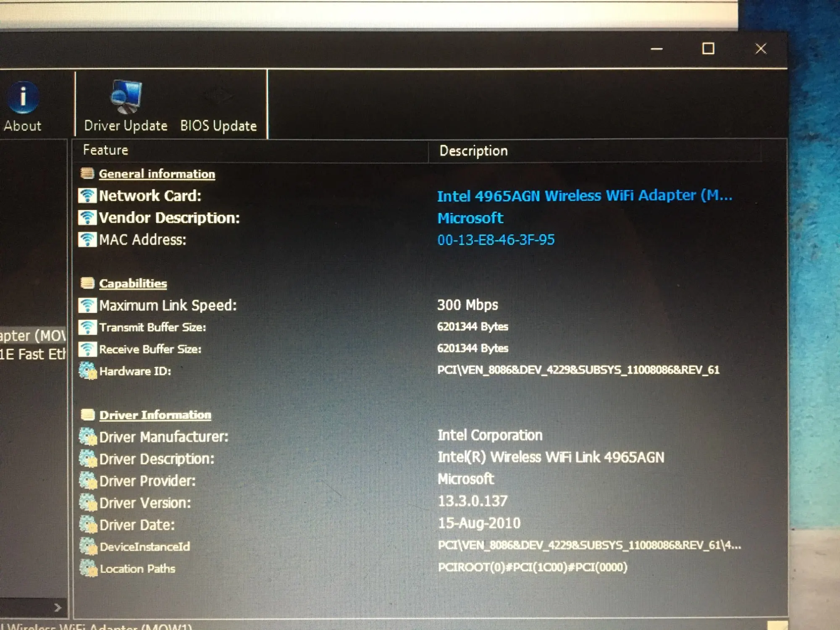Click the Hardware ID gear icon
The height and width of the screenshot is (630, 840).
coord(87,371)
